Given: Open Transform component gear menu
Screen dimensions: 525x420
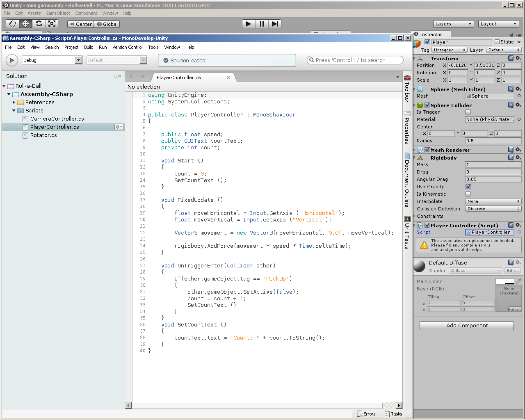Looking at the screenshot, I should coord(518,59).
